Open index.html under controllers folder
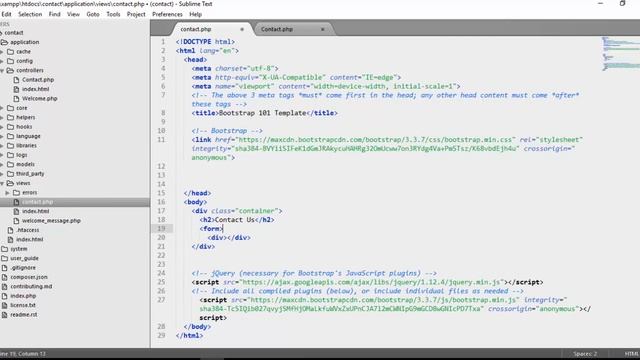This screenshot has height=360, width=640. tap(36, 89)
